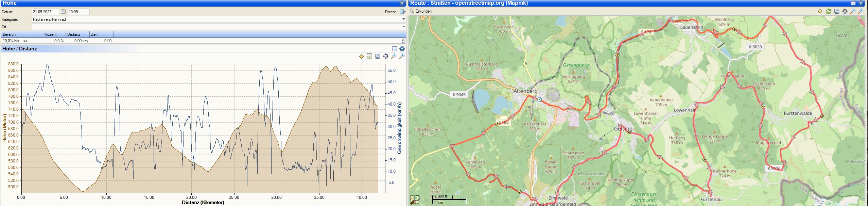Click the time field showing 10:09
The height and width of the screenshot is (206, 868).
point(78,12)
